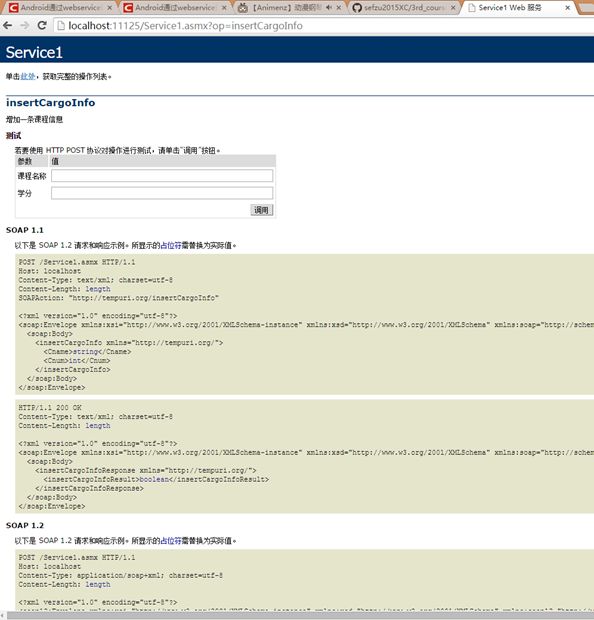
Task: Switch to the sefzu2015XC/3rd_course GitHub tab
Action: click(x=403, y=8)
